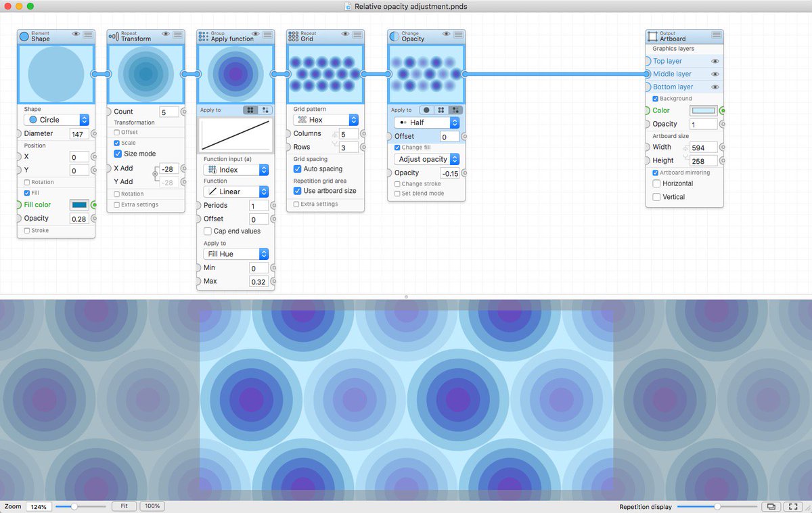The image size is (812, 513).
Task: Open the Shape dropdown currently set to Circle
Action: 56,119
